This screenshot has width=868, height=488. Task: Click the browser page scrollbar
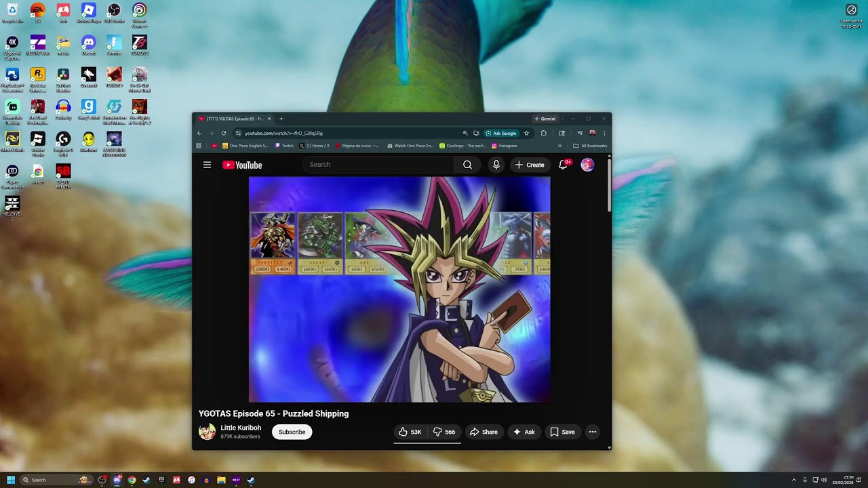609,186
